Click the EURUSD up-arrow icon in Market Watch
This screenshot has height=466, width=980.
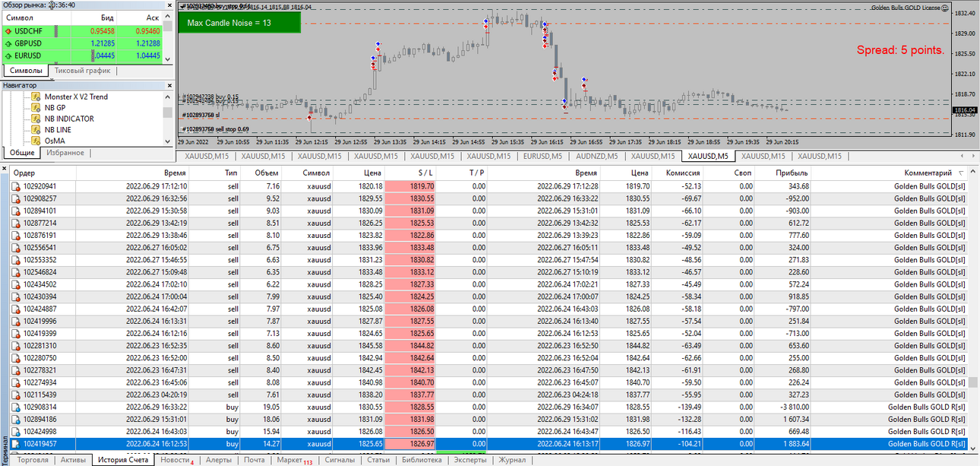tap(8, 55)
